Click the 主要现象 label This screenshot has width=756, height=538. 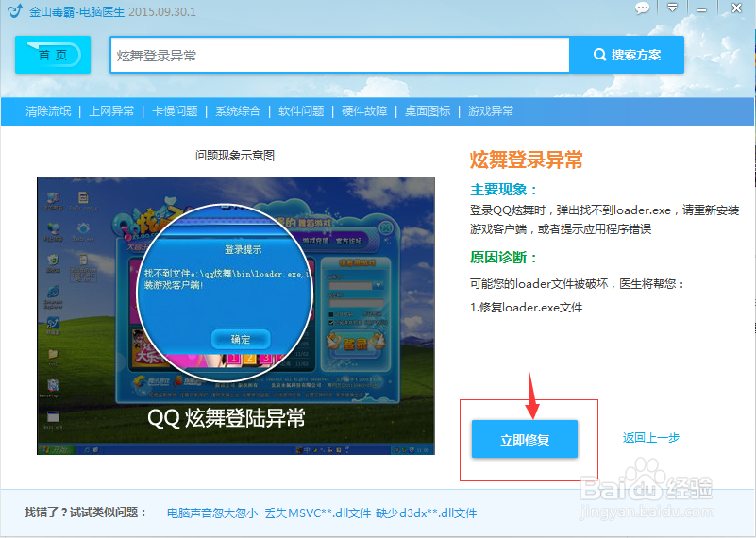point(503,190)
